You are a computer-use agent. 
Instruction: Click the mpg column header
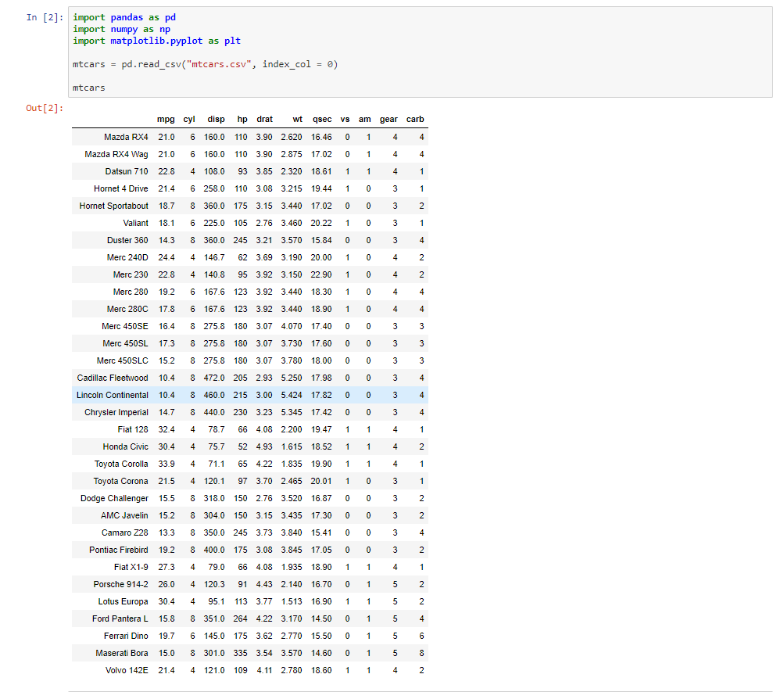tap(166, 119)
